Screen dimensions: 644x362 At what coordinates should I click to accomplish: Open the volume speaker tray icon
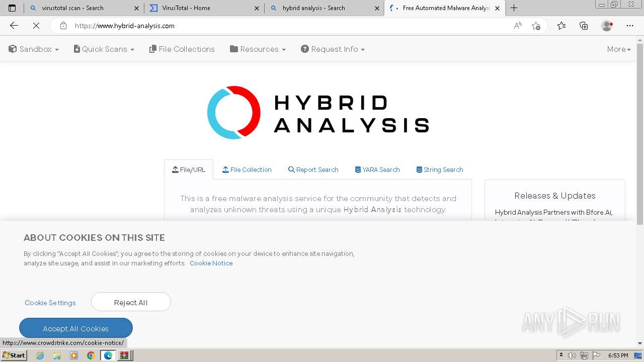[x=572, y=355]
